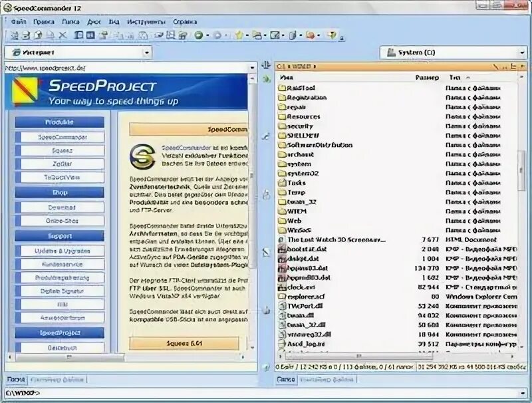532x403 pixels.
Task: Open the command line history dropdown at the bottom
Action: pyautogui.click(x=523, y=393)
